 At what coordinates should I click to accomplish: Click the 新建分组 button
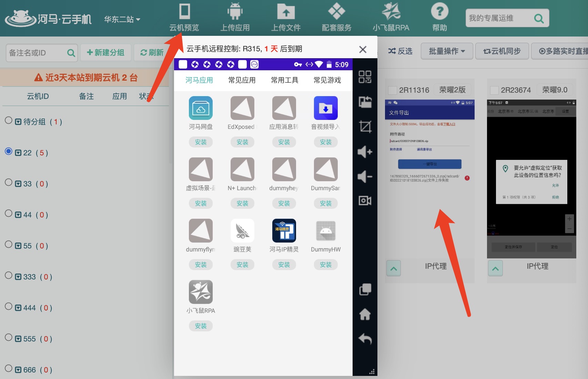point(106,52)
